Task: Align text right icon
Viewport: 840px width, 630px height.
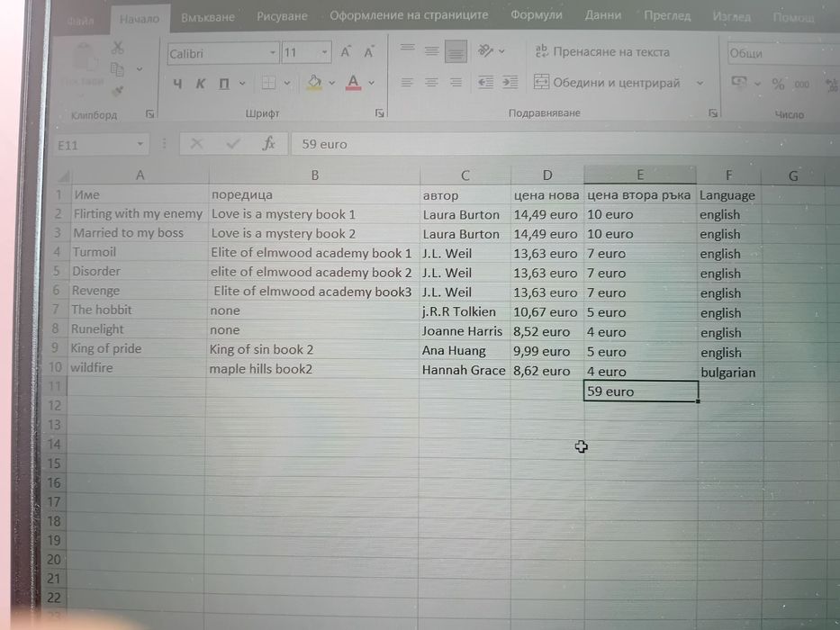Action: pos(456,83)
